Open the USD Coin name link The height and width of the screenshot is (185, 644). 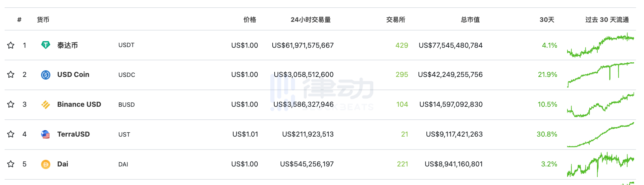click(x=73, y=75)
